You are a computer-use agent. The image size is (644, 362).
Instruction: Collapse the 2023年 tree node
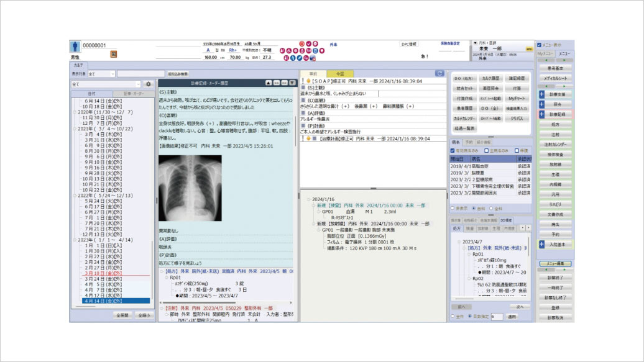pos(74,240)
